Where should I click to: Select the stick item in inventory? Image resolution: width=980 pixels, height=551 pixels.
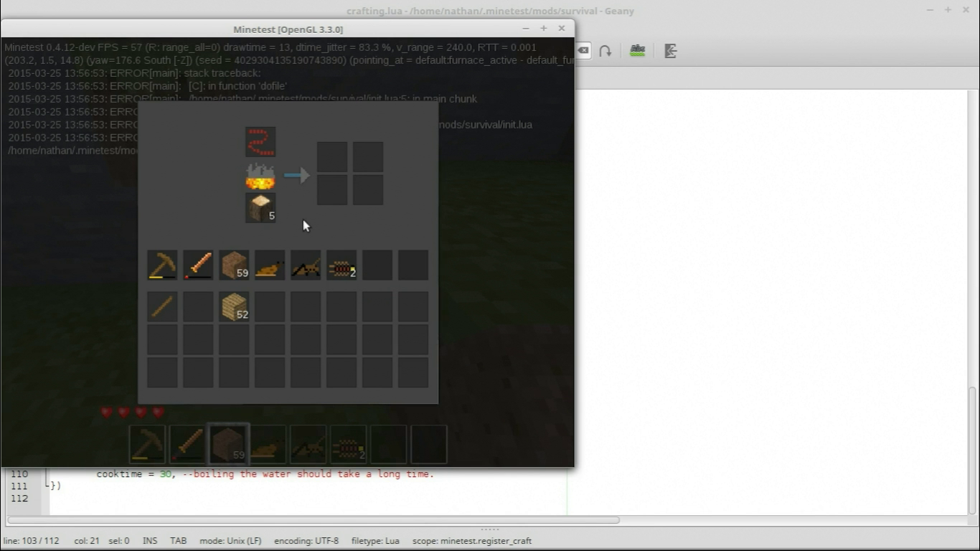162,306
